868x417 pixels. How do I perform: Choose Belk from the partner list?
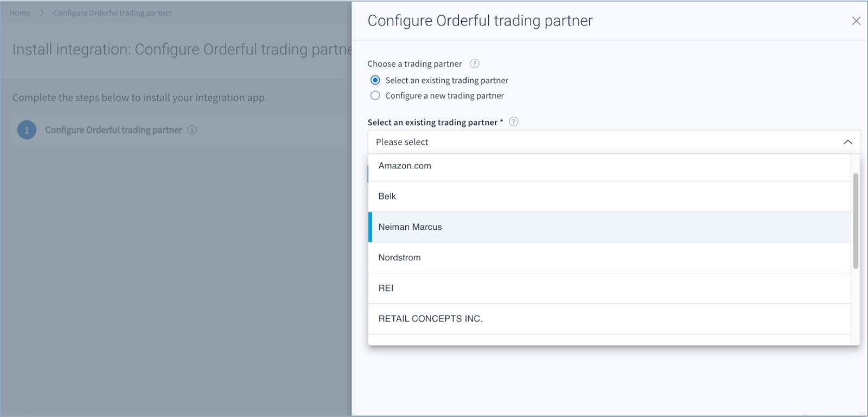pyautogui.click(x=609, y=196)
